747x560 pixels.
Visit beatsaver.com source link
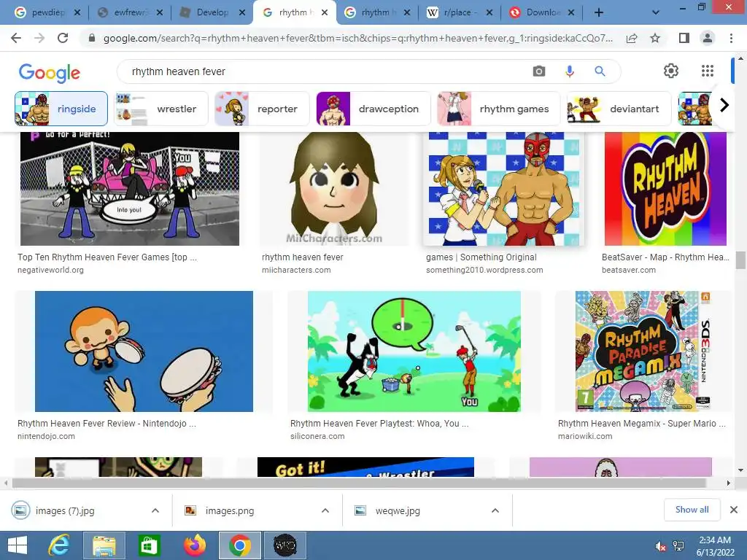click(x=628, y=270)
